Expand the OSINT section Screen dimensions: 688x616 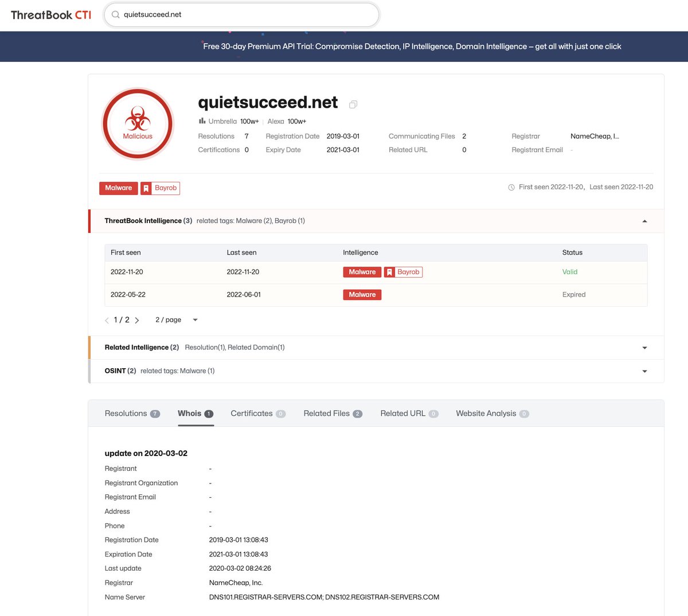[x=644, y=371]
